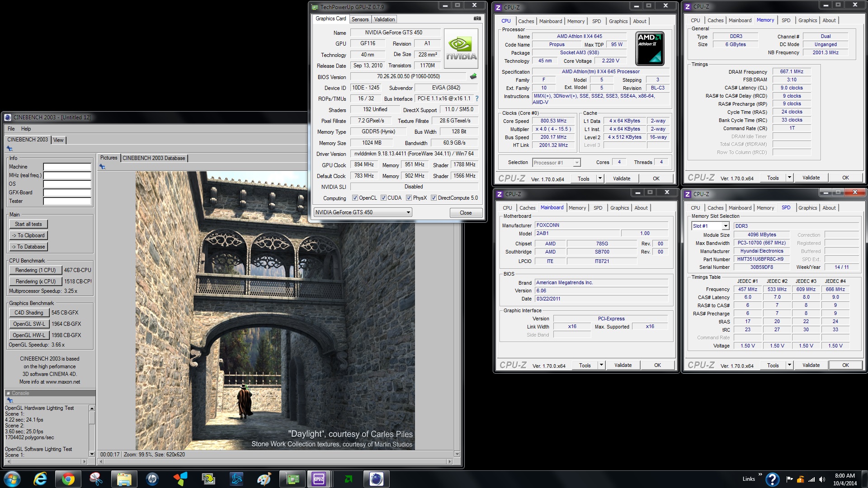Image resolution: width=868 pixels, height=488 pixels.
Task: Toggle the CUDA checkbox in GPU-Z
Action: coord(383,198)
